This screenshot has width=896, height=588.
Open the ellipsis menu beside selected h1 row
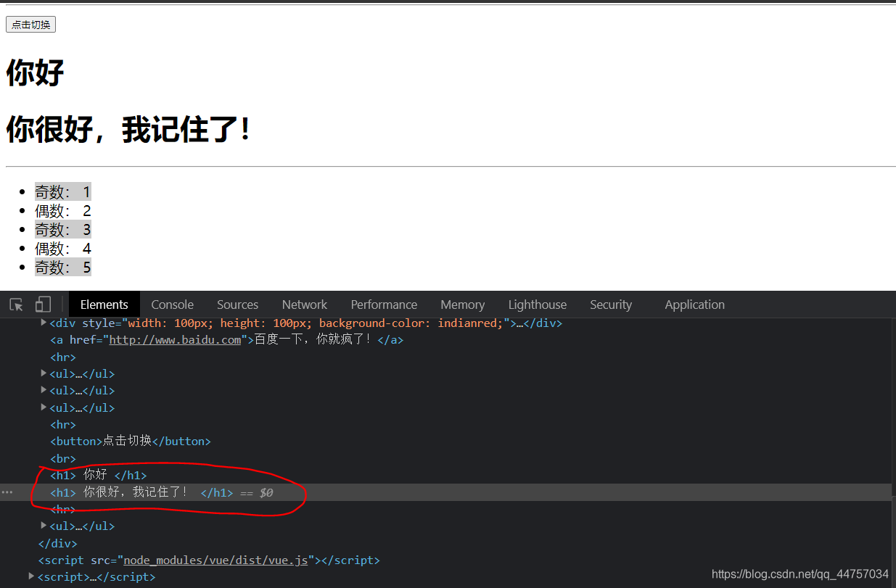coord(7,492)
